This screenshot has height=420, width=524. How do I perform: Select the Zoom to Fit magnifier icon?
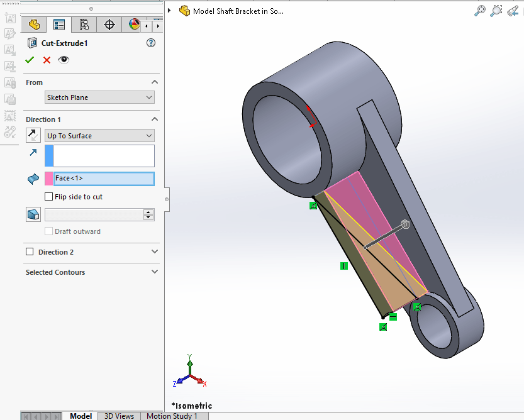[479, 11]
